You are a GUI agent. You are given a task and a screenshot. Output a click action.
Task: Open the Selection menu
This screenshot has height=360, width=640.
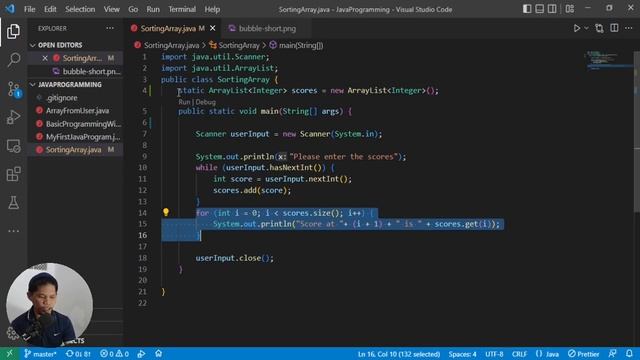pyautogui.click(x=80, y=9)
